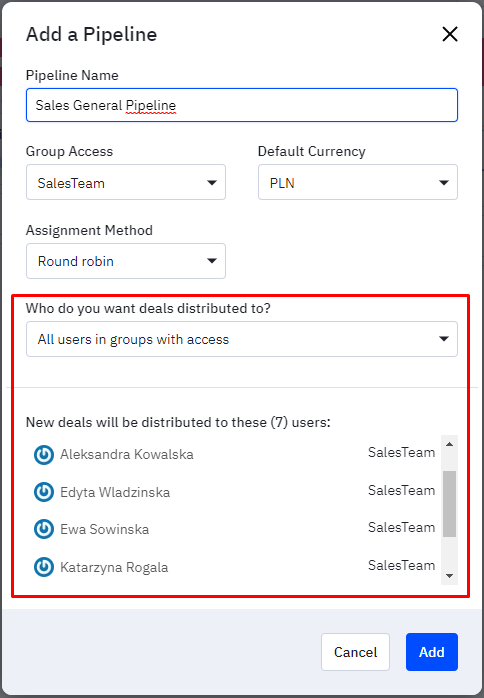The image size is (484, 698).
Task: Select Aleksandra Kowalska in the user list
Action: pyautogui.click(x=127, y=455)
